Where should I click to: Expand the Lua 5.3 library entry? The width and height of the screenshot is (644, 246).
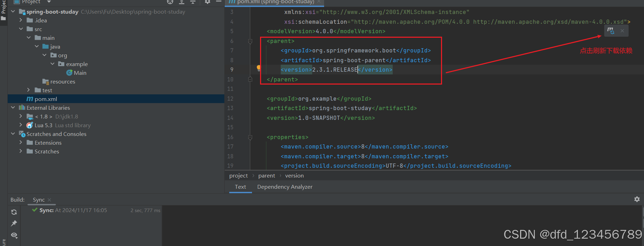tap(21, 125)
